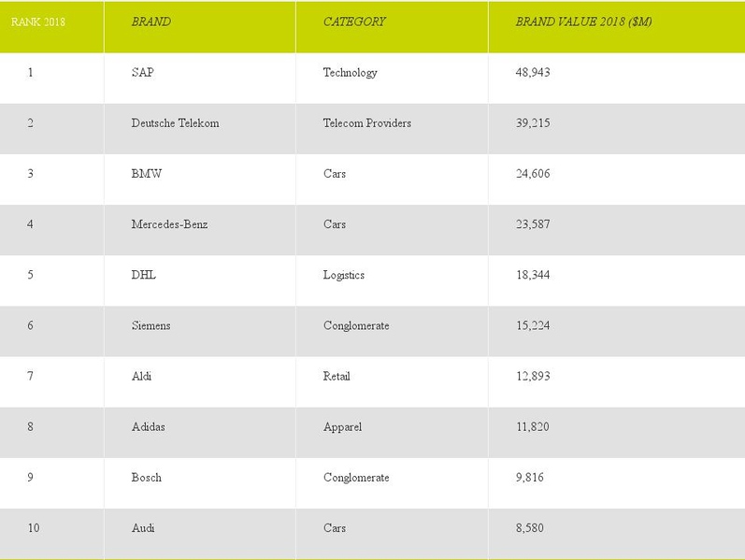Select the SAP brand cell
Image resolution: width=745 pixels, height=560 pixels.
pos(143,73)
